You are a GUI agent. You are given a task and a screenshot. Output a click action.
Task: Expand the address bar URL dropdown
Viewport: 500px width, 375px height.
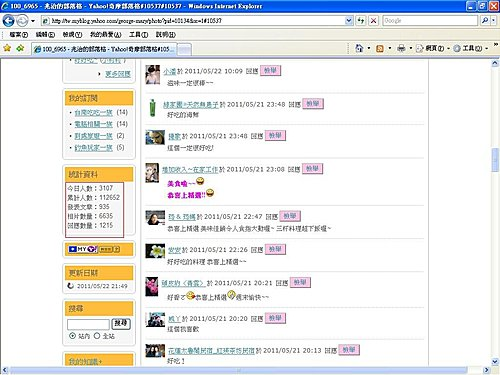(x=349, y=21)
